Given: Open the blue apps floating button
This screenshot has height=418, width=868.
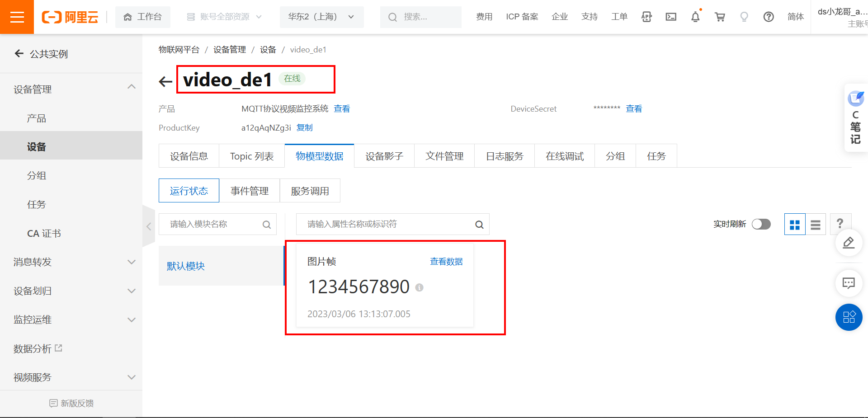Looking at the screenshot, I should [x=849, y=317].
